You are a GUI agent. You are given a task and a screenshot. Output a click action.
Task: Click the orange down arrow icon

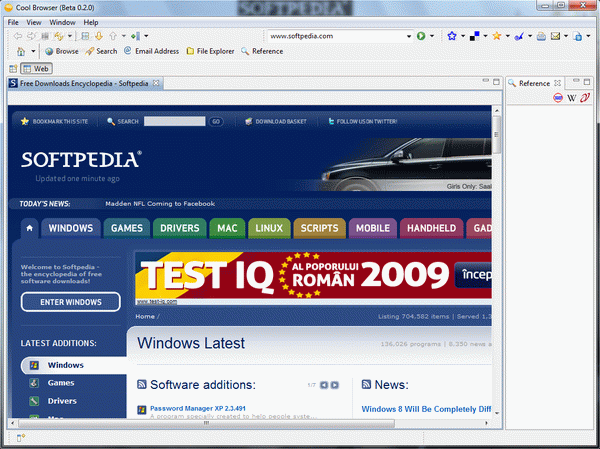pyautogui.click(x=99, y=36)
